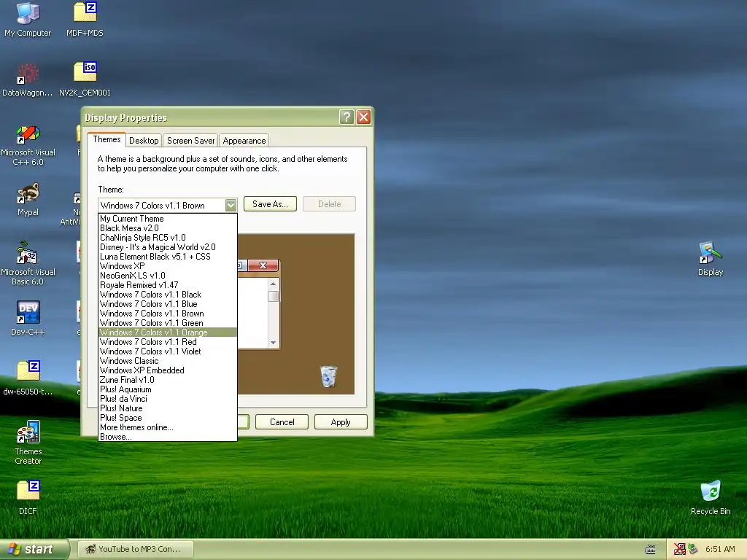Choose Zune Final v1.0 theme
The image size is (747, 560).
click(167, 380)
